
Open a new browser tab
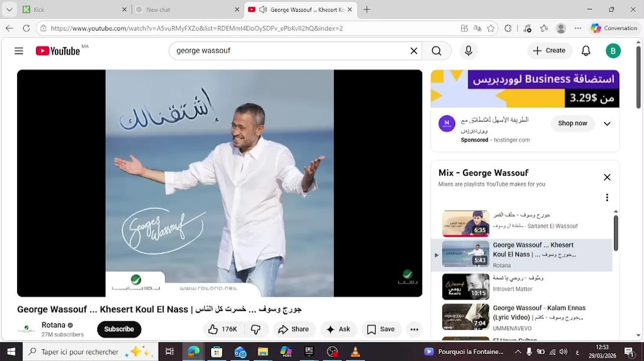click(x=367, y=10)
